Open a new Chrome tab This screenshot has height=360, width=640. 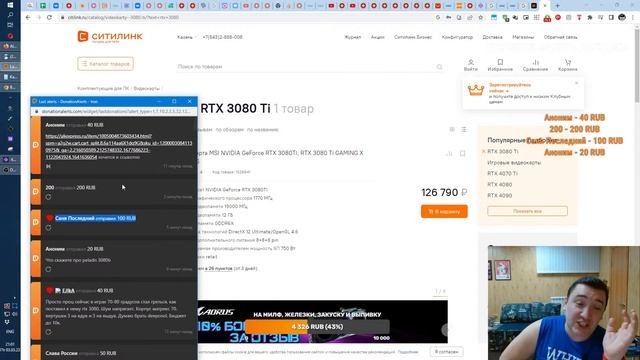coord(558,6)
